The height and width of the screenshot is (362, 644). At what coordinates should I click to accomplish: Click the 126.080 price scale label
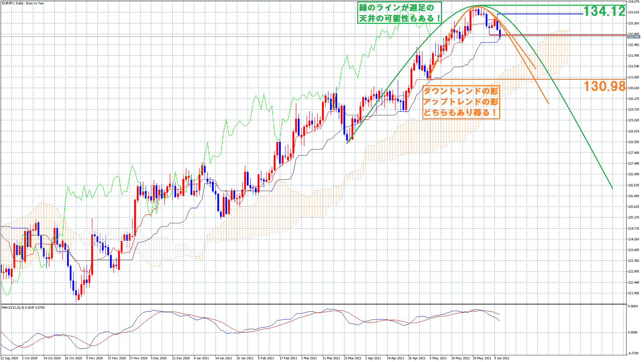(633, 196)
